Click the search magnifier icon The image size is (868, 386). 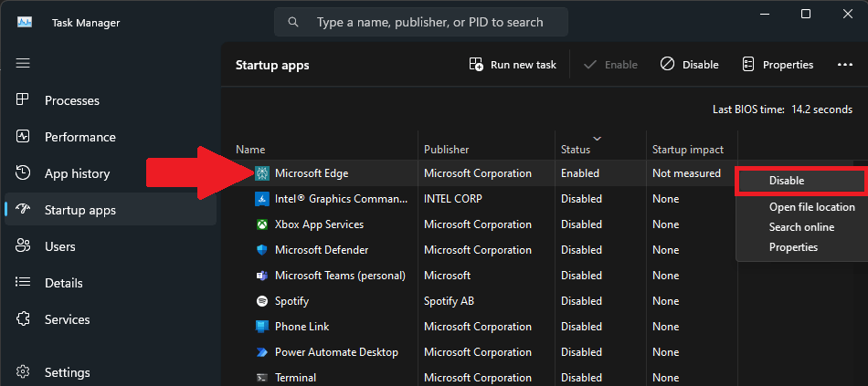tap(293, 23)
